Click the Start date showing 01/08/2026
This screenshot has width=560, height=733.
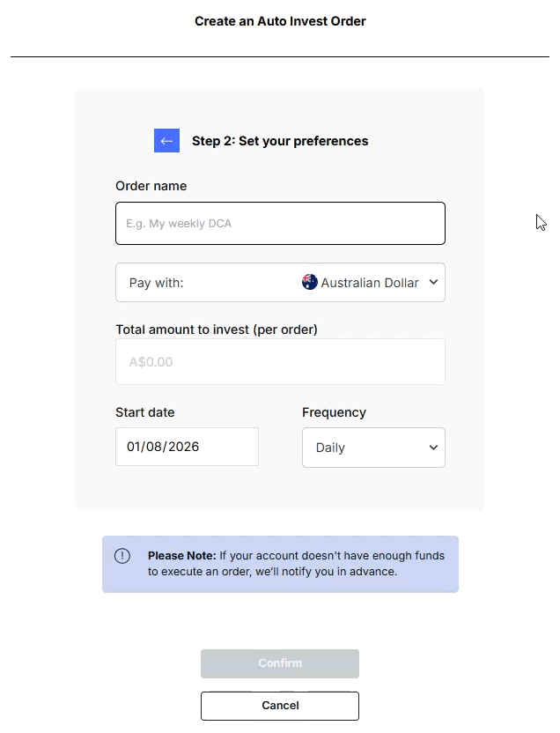click(x=187, y=448)
